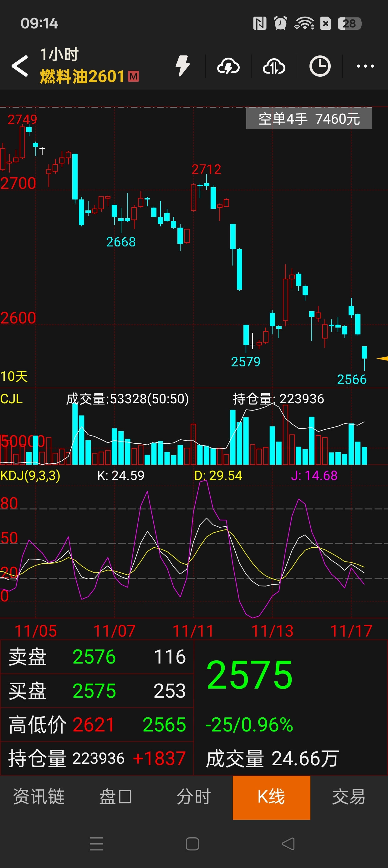
Task: Tap the 卖盘 price 2576
Action: (x=94, y=657)
